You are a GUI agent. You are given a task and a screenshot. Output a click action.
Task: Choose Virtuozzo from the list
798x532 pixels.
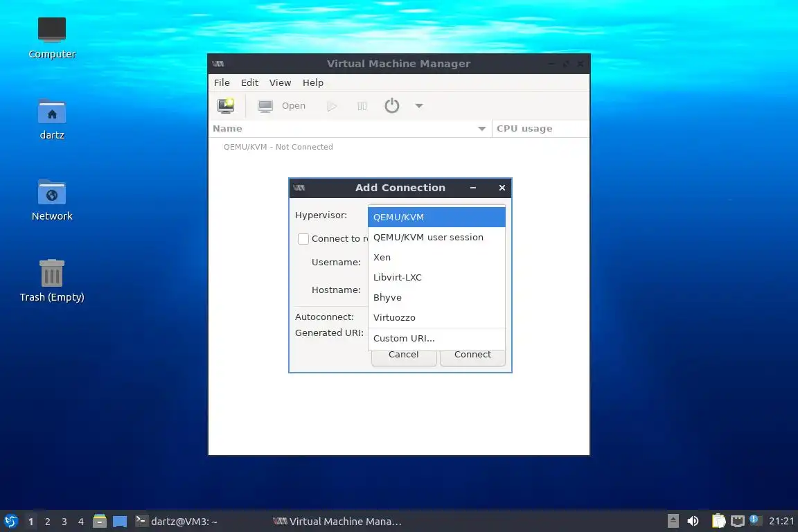coord(436,318)
